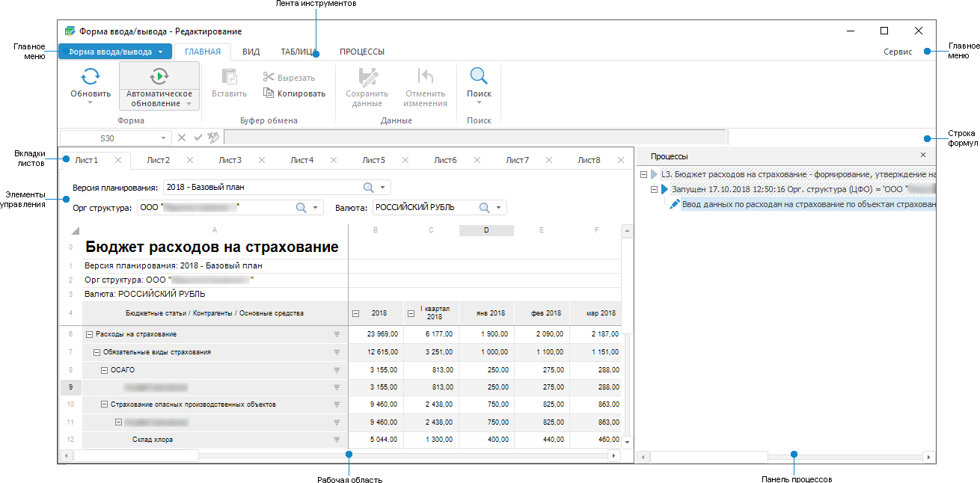Image resolution: width=980 pixels, height=483 pixels.
Task: Confirm formula with the checkmark icon
Action: tap(197, 138)
